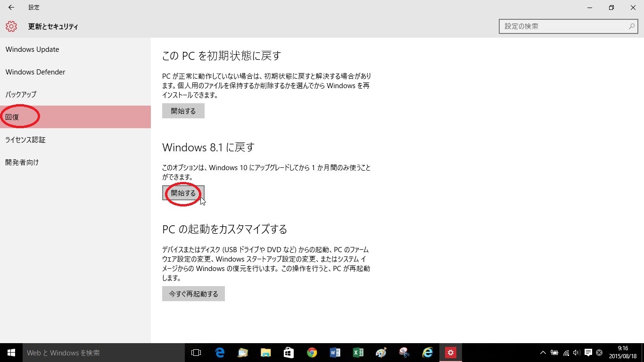The width and height of the screenshot is (644, 362).
Task: Open Windows Store from taskbar
Action: pyautogui.click(x=289, y=353)
